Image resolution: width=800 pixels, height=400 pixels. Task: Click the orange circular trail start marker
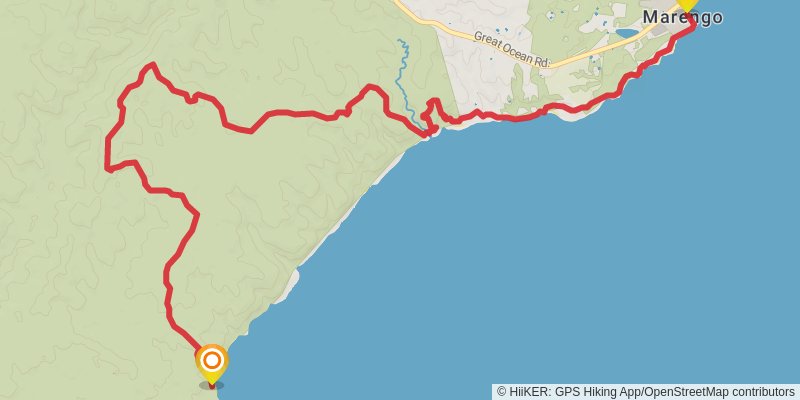pyautogui.click(x=212, y=361)
